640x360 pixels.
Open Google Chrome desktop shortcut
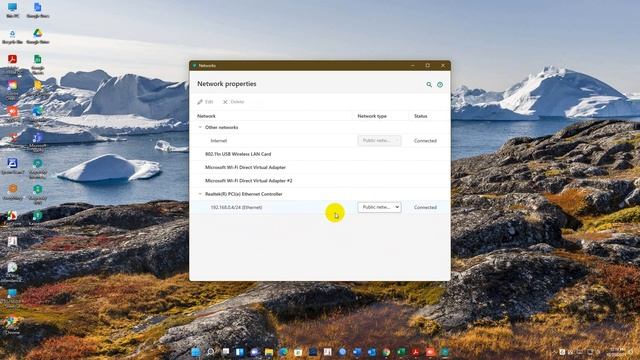pos(12,325)
